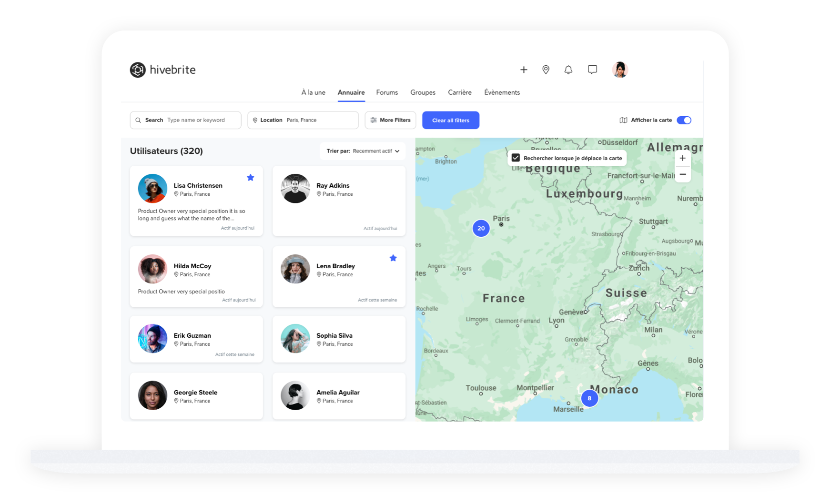Click the search magnifier icon in the search bar

pyautogui.click(x=138, y=120)
